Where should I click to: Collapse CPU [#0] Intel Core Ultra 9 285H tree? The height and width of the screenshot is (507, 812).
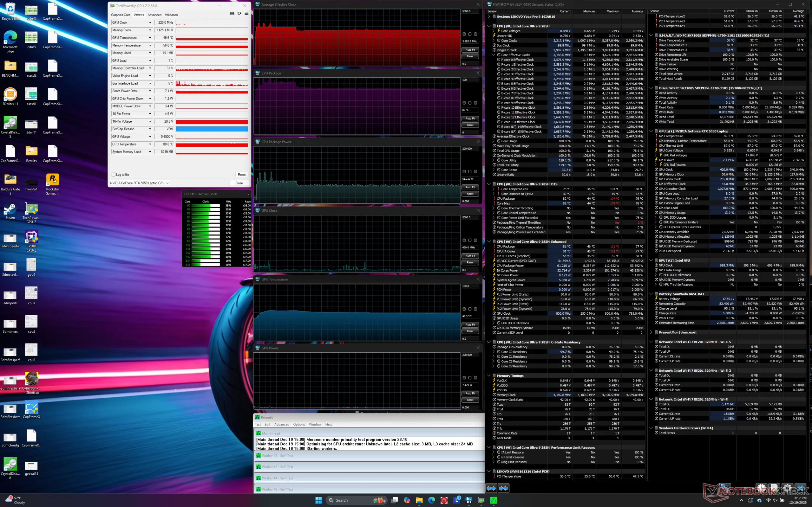point(489,26)
